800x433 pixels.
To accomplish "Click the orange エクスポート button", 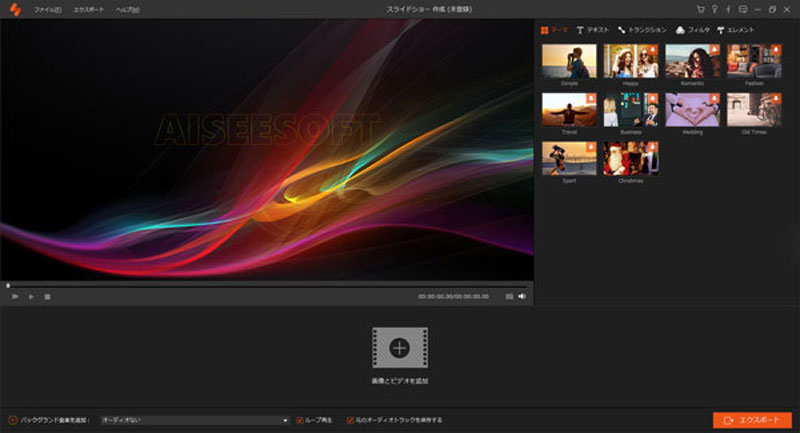I will point(752,420).
